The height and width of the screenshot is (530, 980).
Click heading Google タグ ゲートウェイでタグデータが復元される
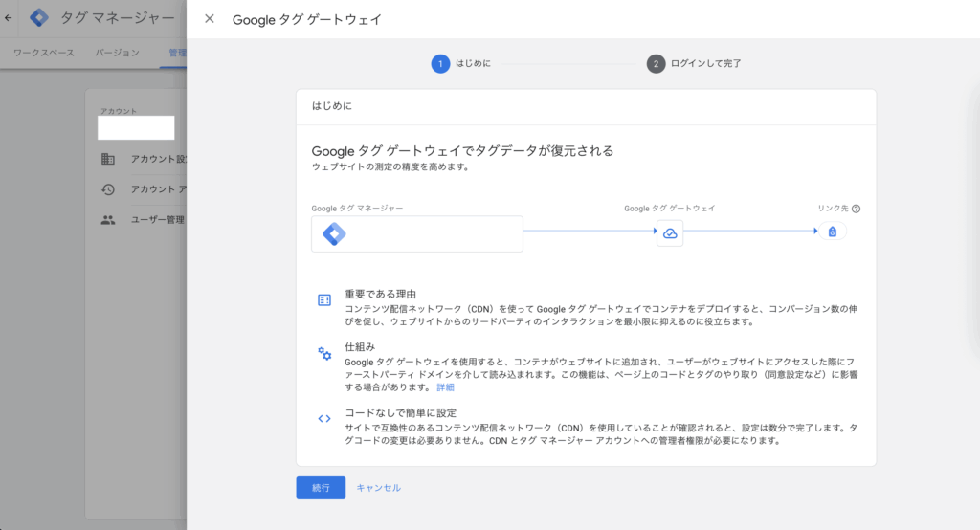point(462,150)
